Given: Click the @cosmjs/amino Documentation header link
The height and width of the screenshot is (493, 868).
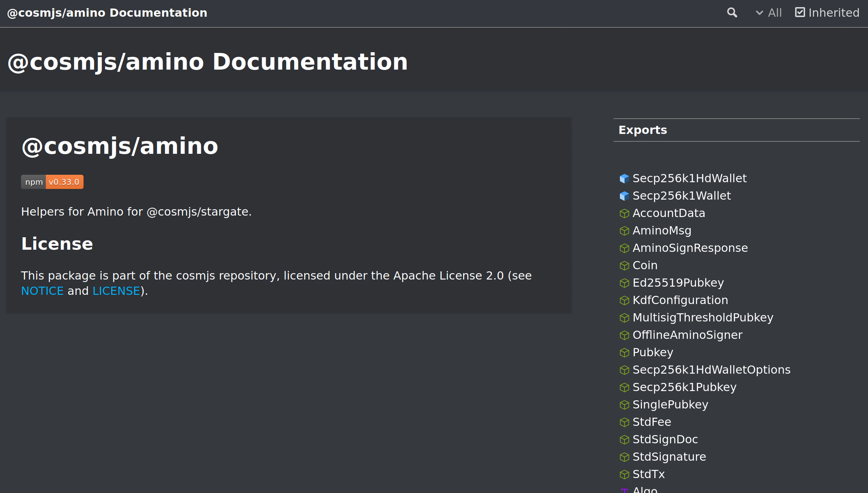Looking at the screenshot, I should click(x=108, y=13).
